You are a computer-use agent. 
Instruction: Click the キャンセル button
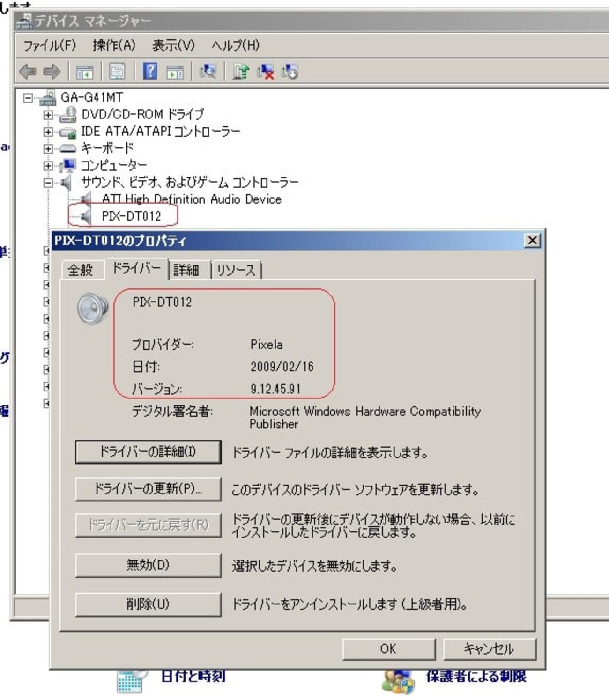[x=489, y=649]
